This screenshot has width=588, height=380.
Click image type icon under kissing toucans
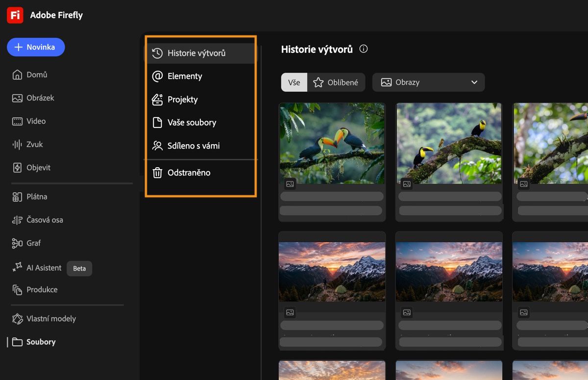pyautogui.click(x=290, y=184)
